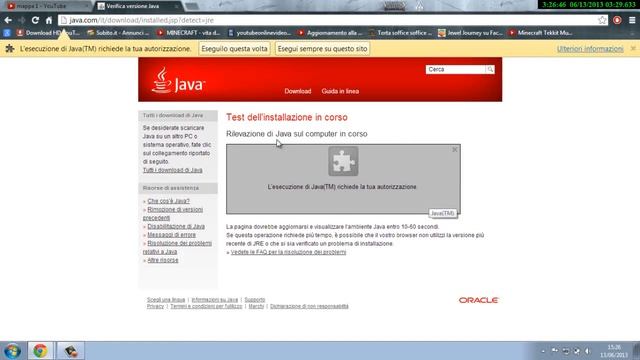Dismiss the yellow Java permission infobar

click(x=633, y=49)
